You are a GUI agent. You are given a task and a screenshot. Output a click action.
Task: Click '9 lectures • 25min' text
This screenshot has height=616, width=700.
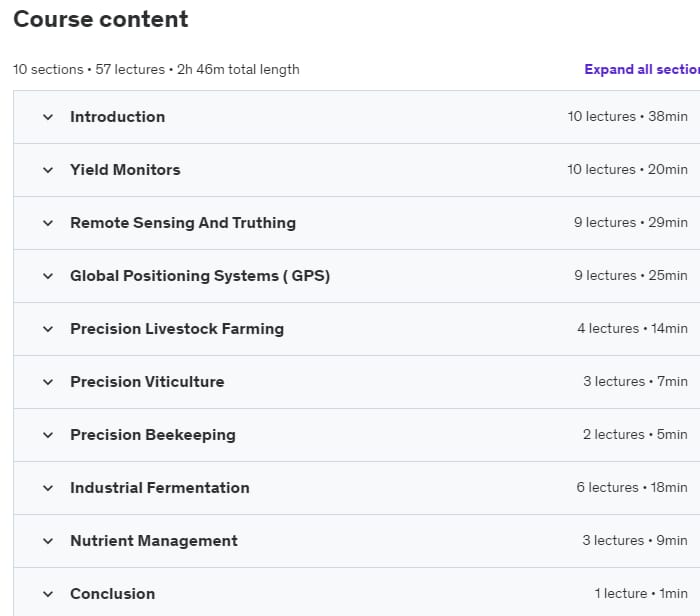coord(630,275)
